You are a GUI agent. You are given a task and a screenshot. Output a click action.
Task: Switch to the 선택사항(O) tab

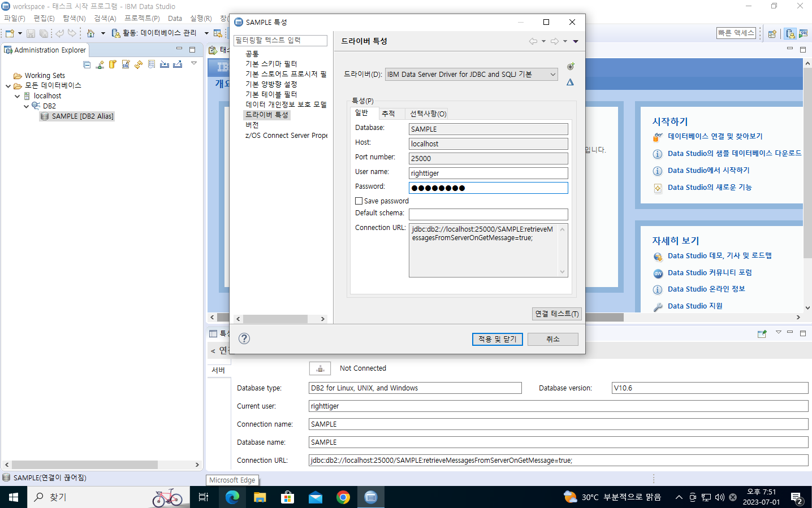point(428,114)
